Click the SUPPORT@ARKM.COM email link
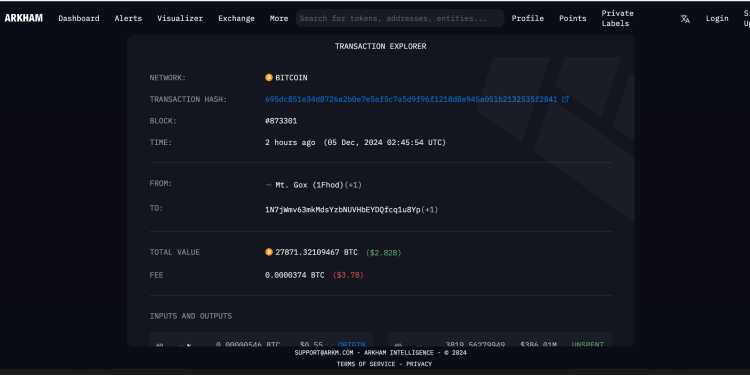This screenshot has height=375, width=750. 324,353
